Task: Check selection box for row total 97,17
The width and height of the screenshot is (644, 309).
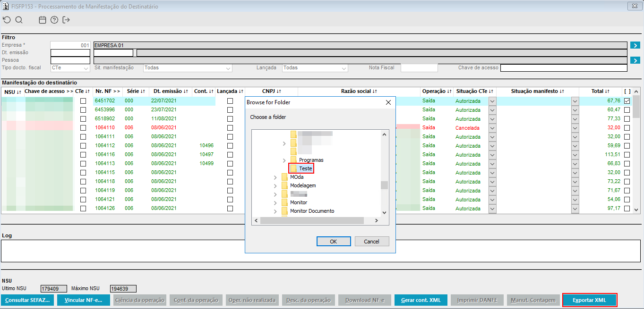Action: [x=627, y=209]
